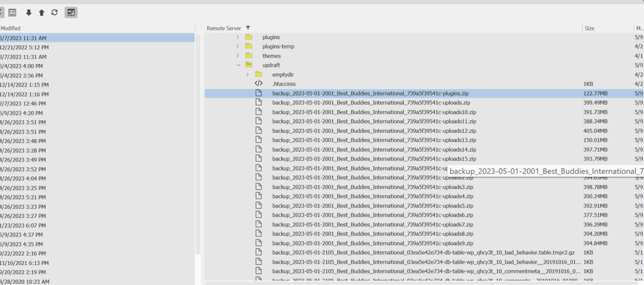Collapse the updraft folder chevron
The image size is (644, 285).
239,65
